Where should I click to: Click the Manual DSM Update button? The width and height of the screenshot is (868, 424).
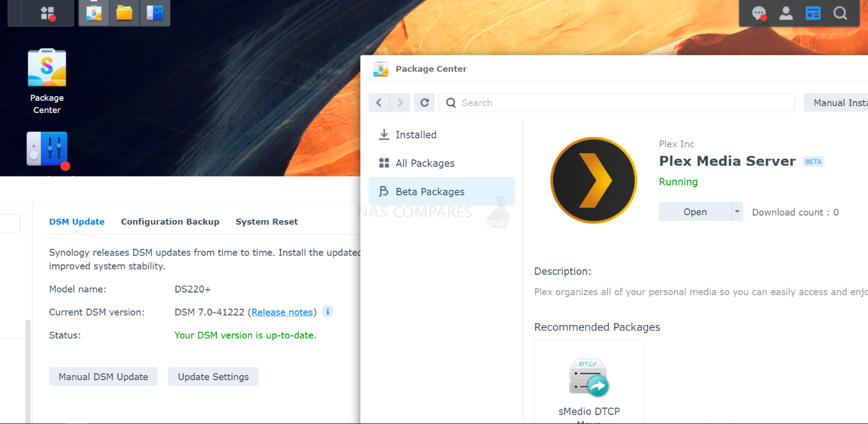[104, 376]
